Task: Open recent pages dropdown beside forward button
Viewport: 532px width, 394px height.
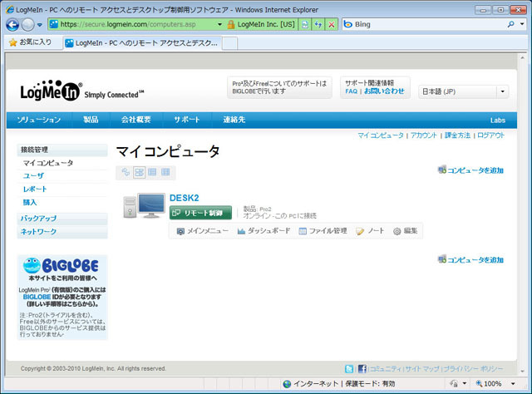Action: pyautogui.click(x=40, y=25)
